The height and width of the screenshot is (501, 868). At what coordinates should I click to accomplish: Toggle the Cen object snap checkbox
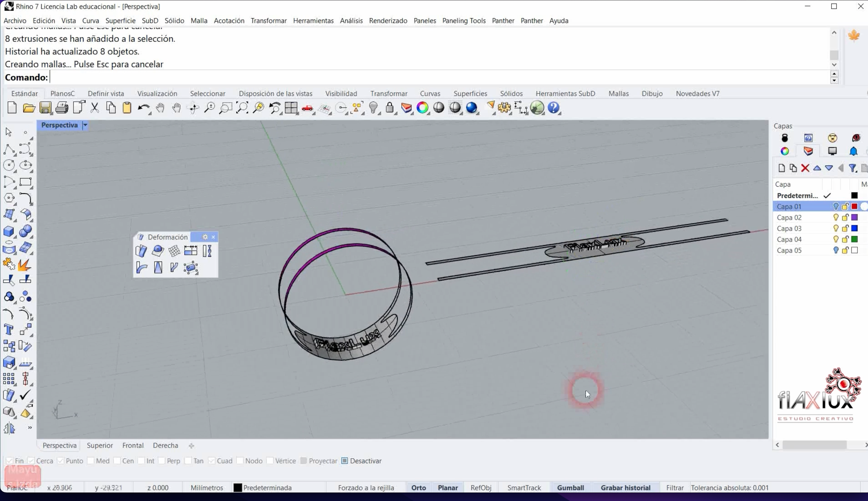117,461
